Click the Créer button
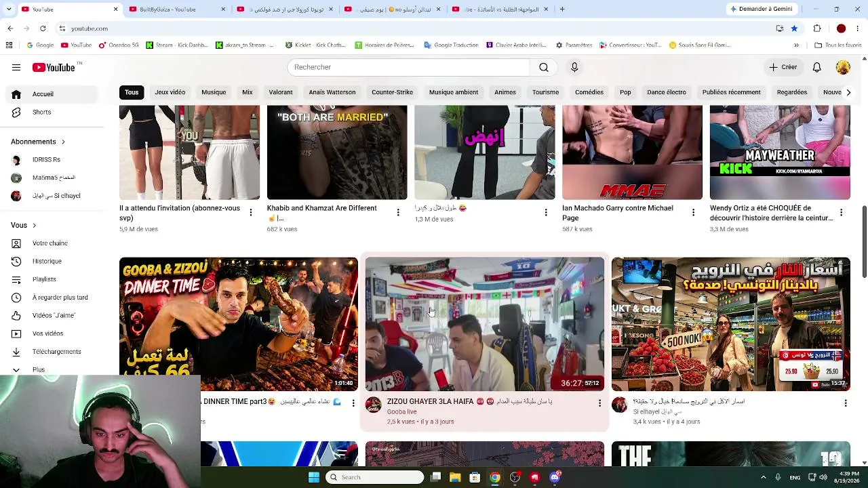The height and width of the screenshot is (488, 868). pyautogui.click(x=783, y=67)
